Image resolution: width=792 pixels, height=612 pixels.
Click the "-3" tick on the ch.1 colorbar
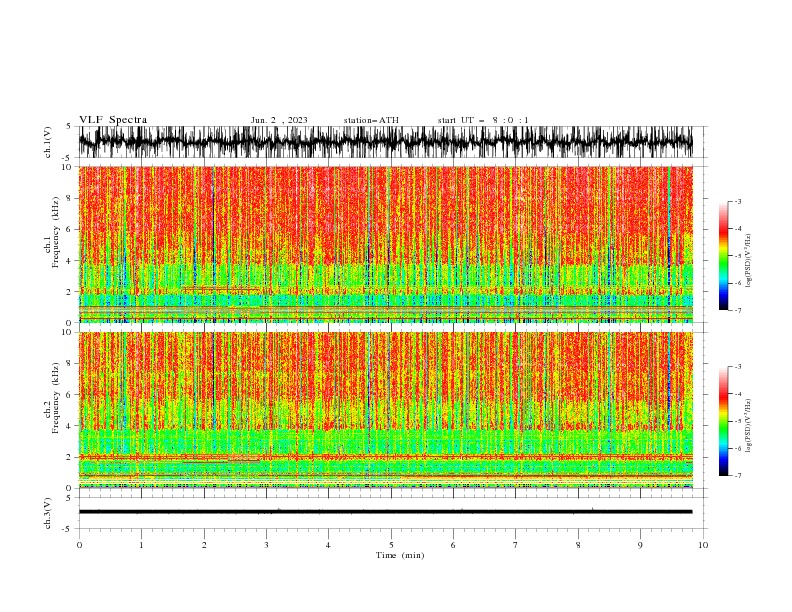click(738, 201)
